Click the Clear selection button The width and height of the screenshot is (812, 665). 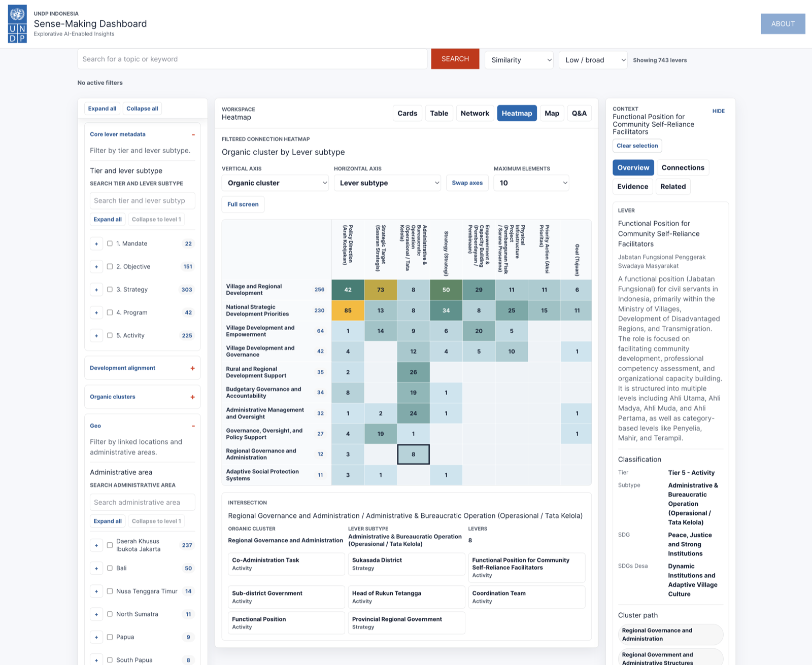click(x=637, y=146)
